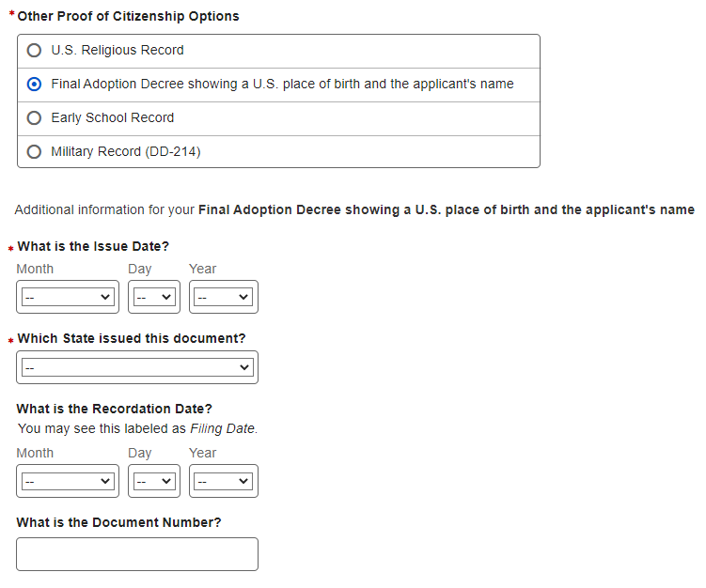Select the U.S. Religious Record radio button
Image resolution: width=706 pixels, height=588 pixels.
(35, 51)
